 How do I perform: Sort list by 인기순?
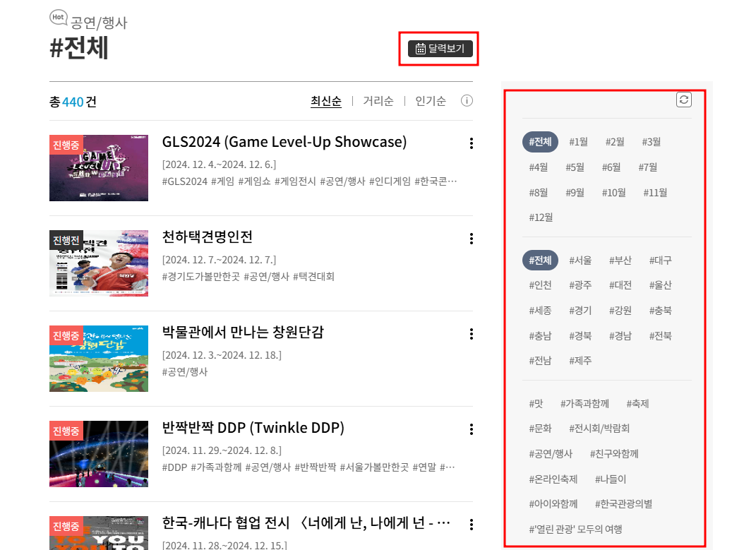click(431, 101)
